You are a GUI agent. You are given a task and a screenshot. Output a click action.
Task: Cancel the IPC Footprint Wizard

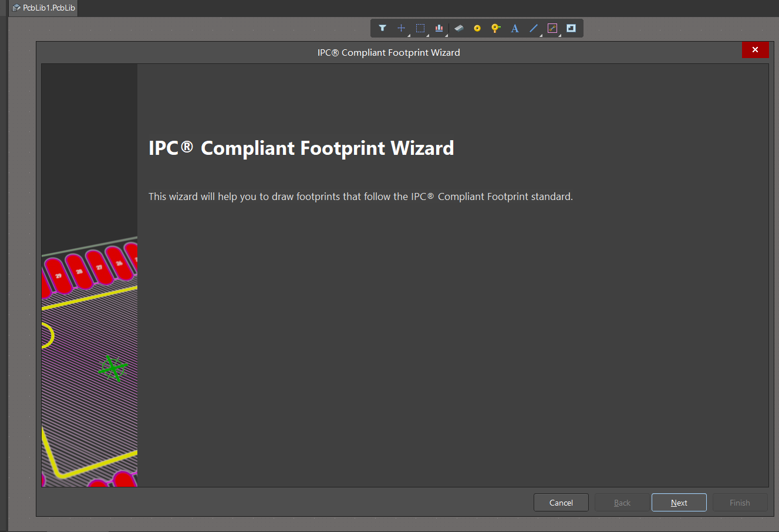pyautogui.click(x=561, y=503)
